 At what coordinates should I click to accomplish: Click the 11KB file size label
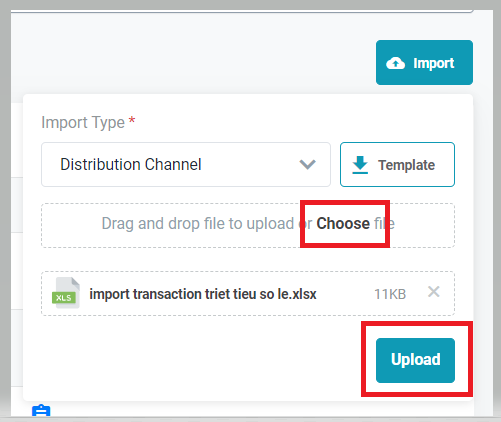click(390, 294)
